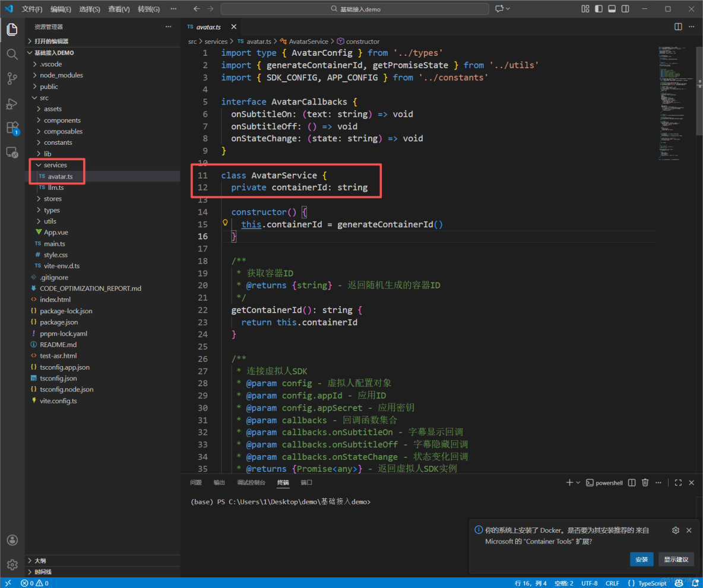Open Run and Debug view
Image resolution: width=703 pixels, height=588 pixels.
click(x=12, y=103)
